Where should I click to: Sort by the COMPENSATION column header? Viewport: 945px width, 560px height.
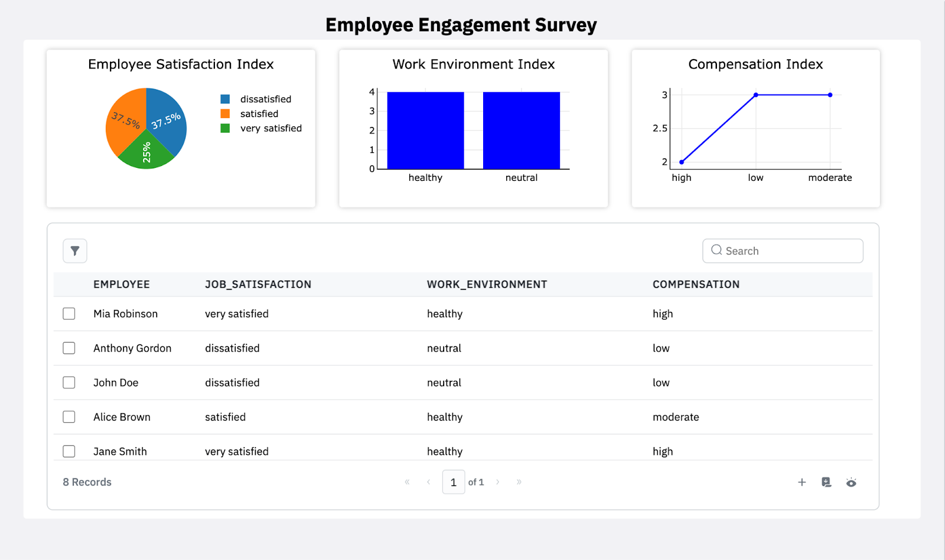pos(696,284)
